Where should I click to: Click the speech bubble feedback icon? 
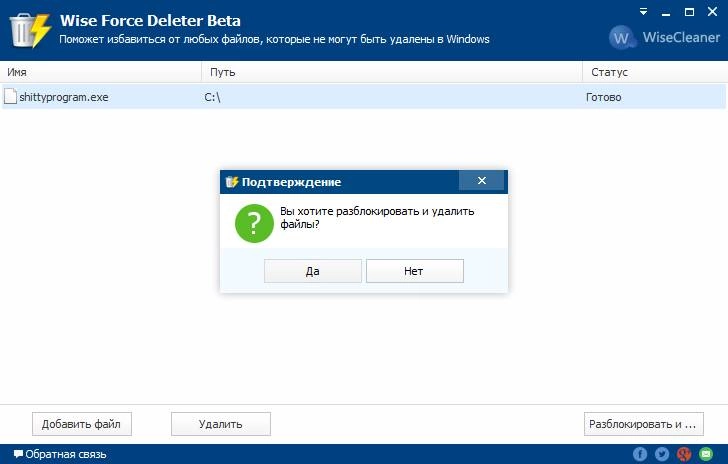[18, 454]
